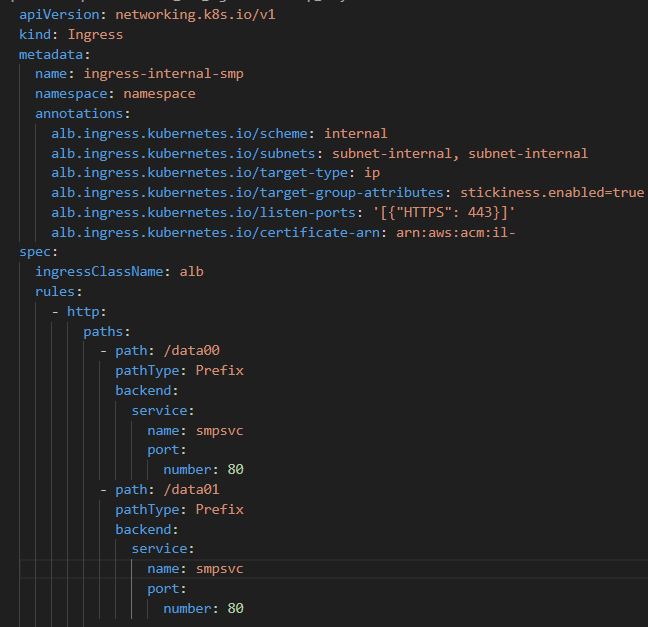This screenshot has height=627, width=648.
Task: Click the /data01 path value
Action: point(191,490)
